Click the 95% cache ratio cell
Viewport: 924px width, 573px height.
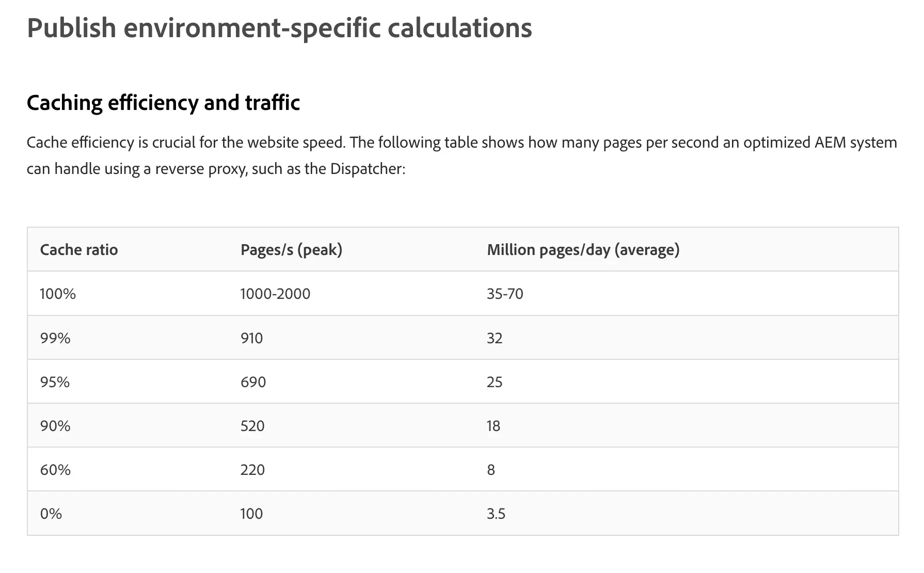55,382
